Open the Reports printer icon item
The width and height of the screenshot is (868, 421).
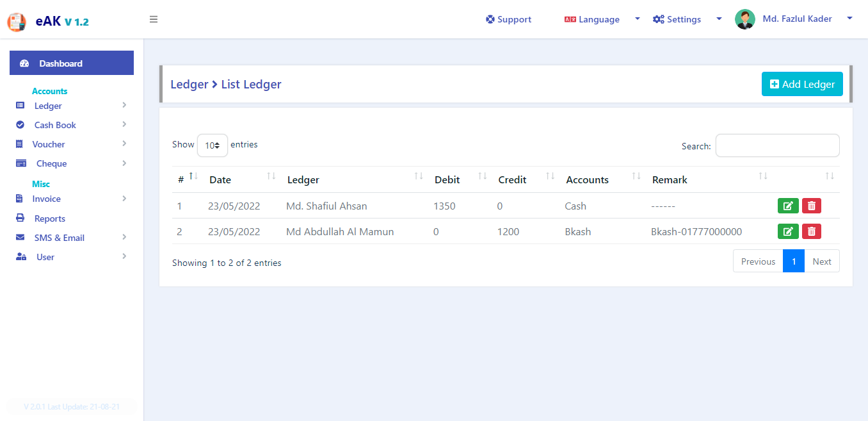[x=20, y=219]
